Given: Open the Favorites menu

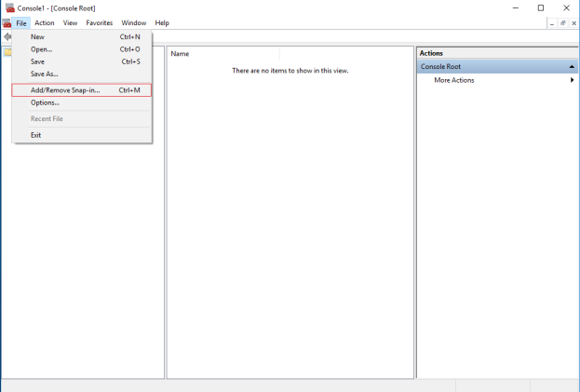Looking at the screenshot, I should [100, 22].
